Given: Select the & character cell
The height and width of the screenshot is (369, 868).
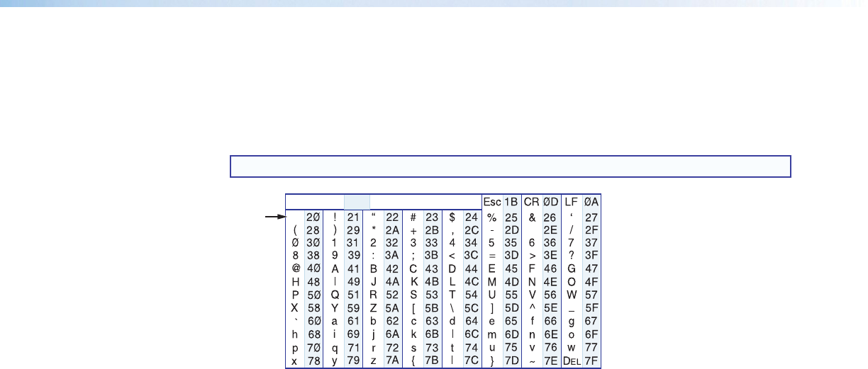Looking at the screenshot, I should [532, 217].
